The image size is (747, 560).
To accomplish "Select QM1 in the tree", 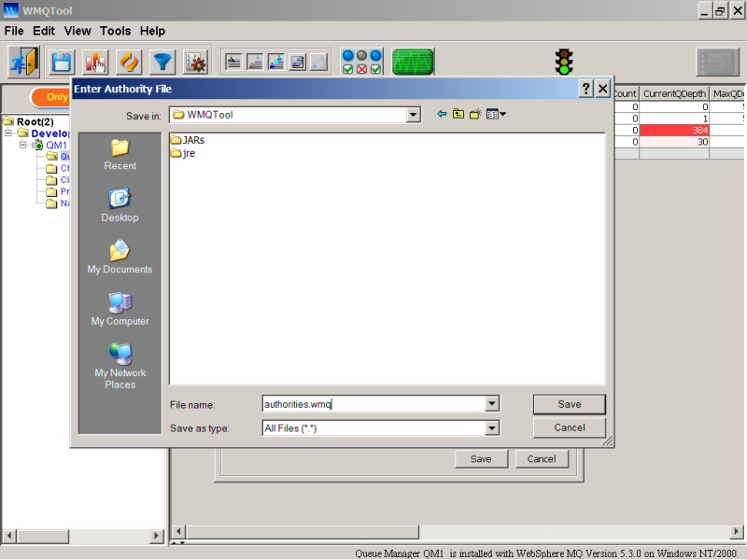I will click(x=56, y=145).
